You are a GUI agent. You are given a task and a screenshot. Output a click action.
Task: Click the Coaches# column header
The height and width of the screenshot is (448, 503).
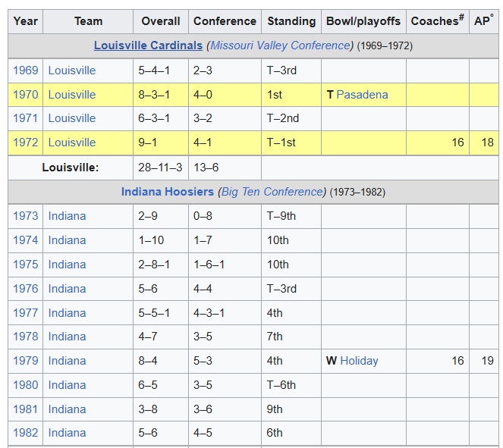click(x=438, y=21)
